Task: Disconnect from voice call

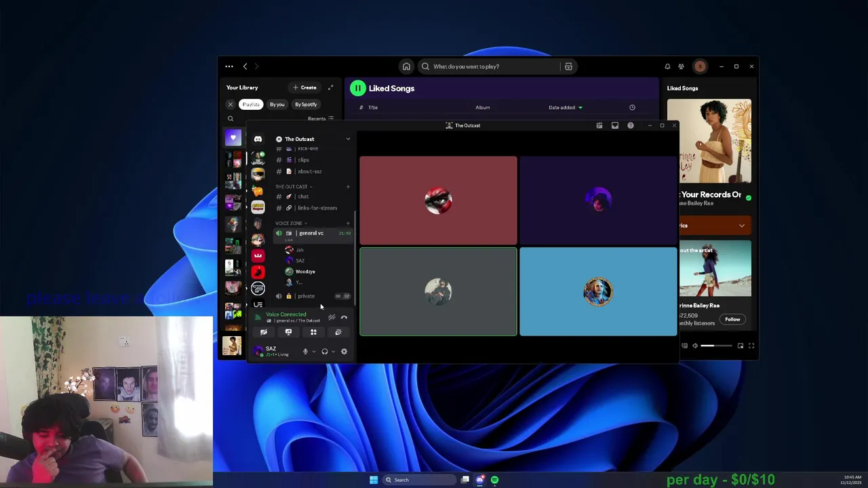Action: tap(344, 317)
